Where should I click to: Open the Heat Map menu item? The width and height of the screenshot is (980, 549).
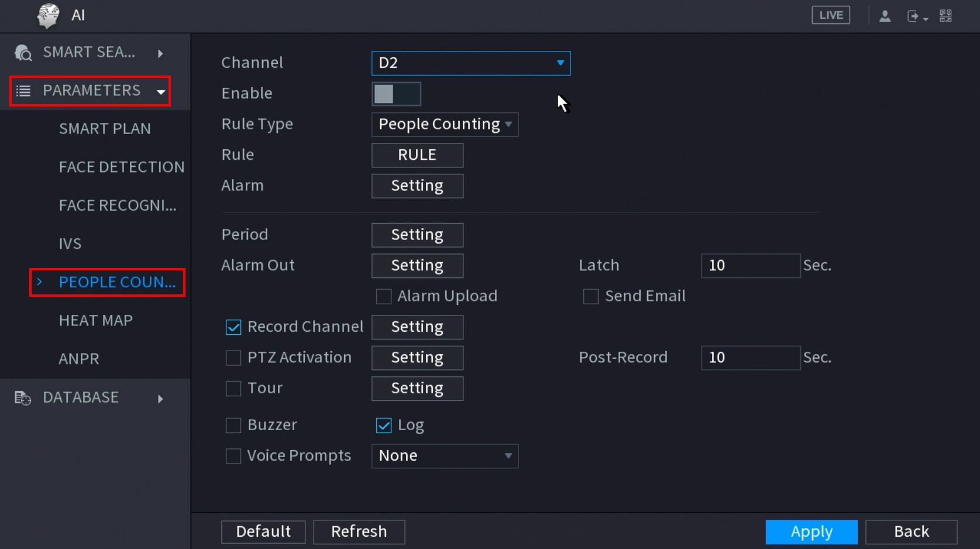pos(96,321)
